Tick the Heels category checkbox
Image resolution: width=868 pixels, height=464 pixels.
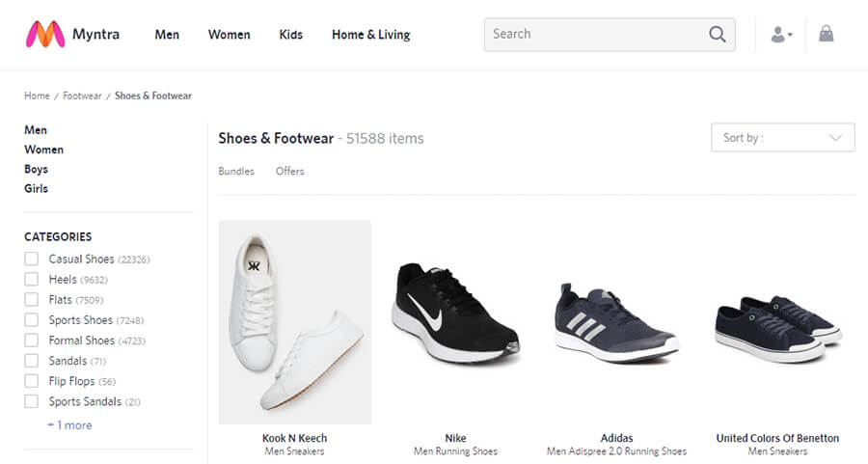coord(32,279)
